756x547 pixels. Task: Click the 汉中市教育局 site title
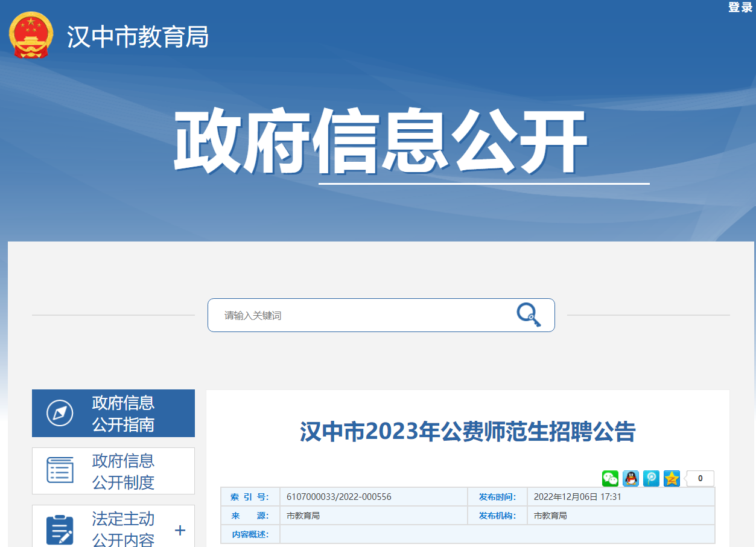[x=138, y=37]
